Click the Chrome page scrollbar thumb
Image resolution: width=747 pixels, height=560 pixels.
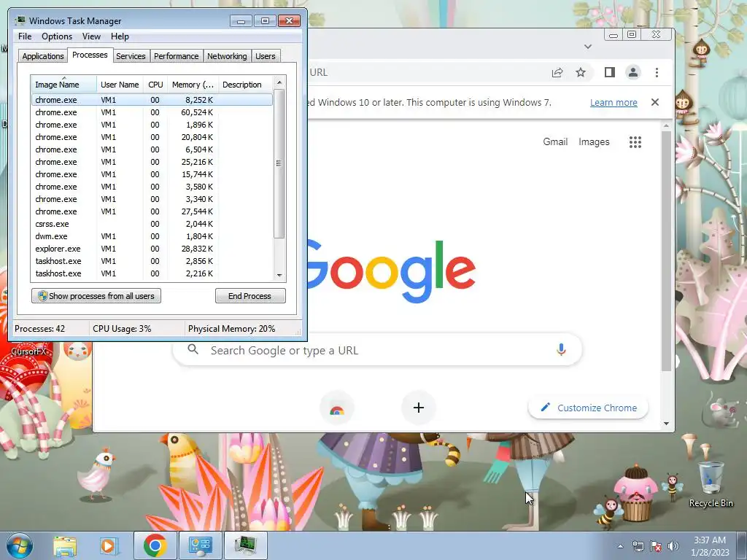(667, 251)
